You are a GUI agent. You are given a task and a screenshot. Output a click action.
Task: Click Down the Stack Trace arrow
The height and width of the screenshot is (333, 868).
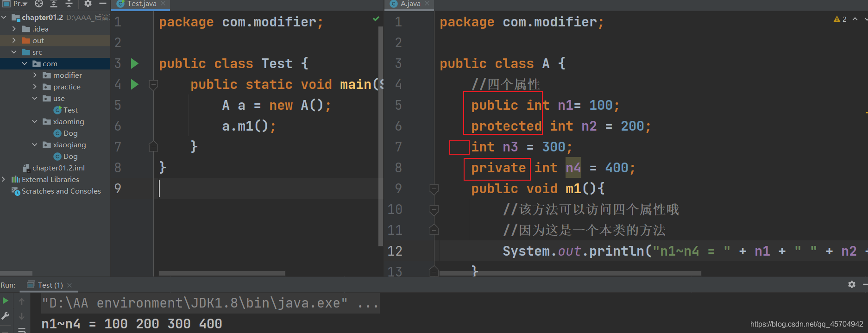point(22,316)
